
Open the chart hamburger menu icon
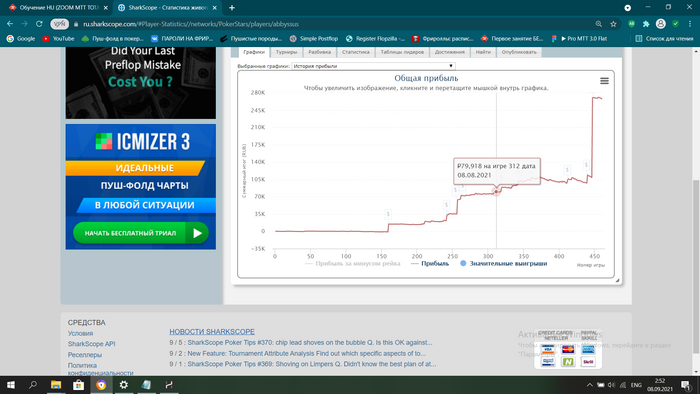pyautogui.click(x=604, y=81)
